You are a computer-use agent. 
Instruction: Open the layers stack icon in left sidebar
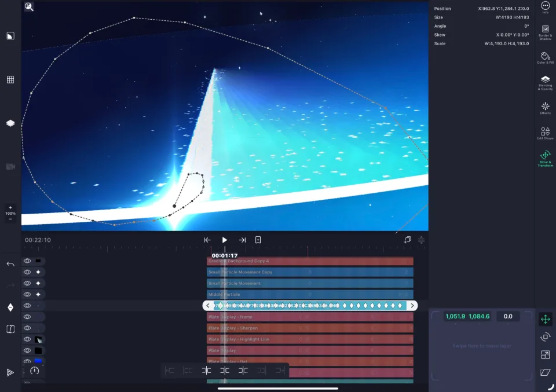(10, 123)
